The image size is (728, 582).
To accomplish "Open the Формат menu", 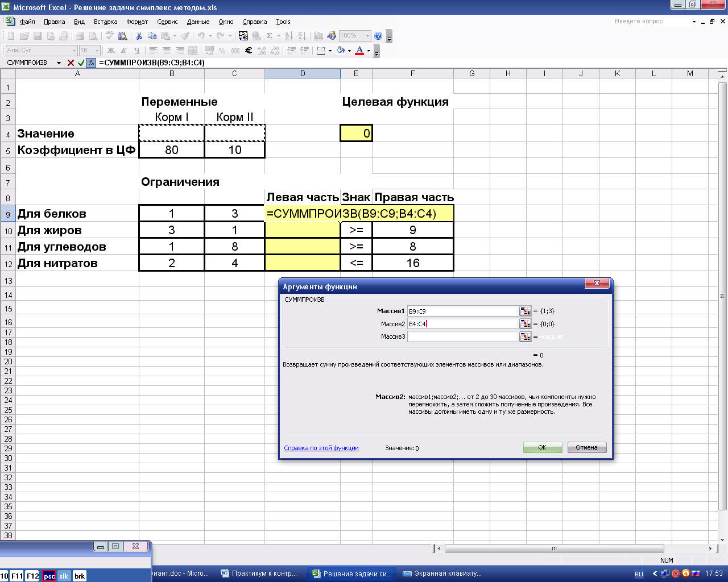I will click(137, 22).
